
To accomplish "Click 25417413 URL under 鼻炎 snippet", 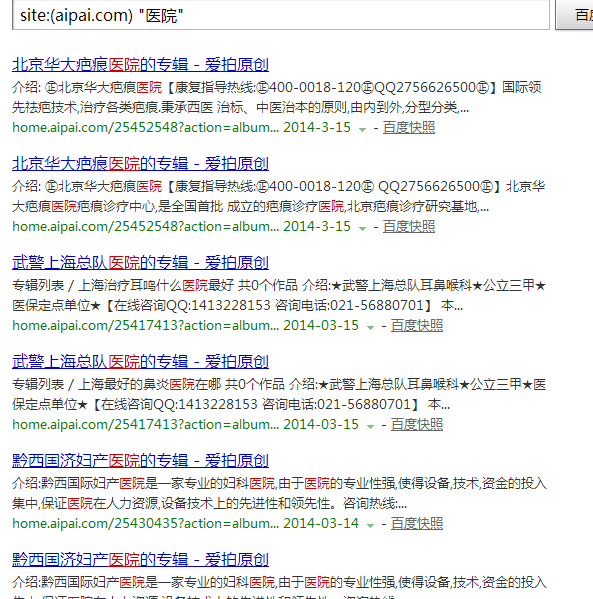I will pyautogui.click(x=146, y=424).
